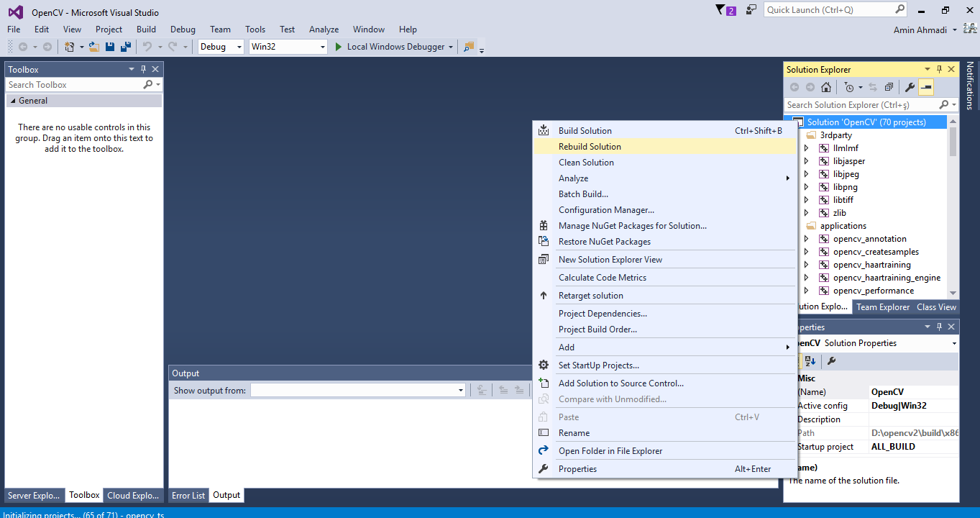
Task: Click the green Start debugging play icon
Action: (x=339, y=47)
